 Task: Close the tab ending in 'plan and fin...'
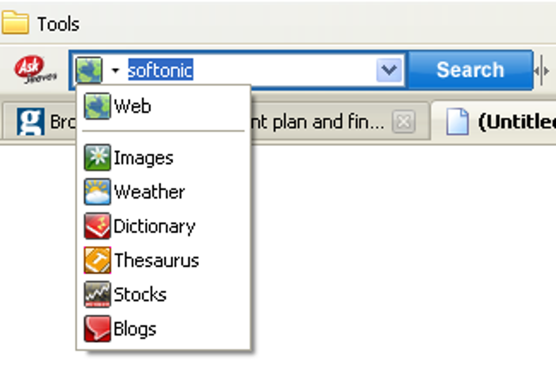(403, 122)
